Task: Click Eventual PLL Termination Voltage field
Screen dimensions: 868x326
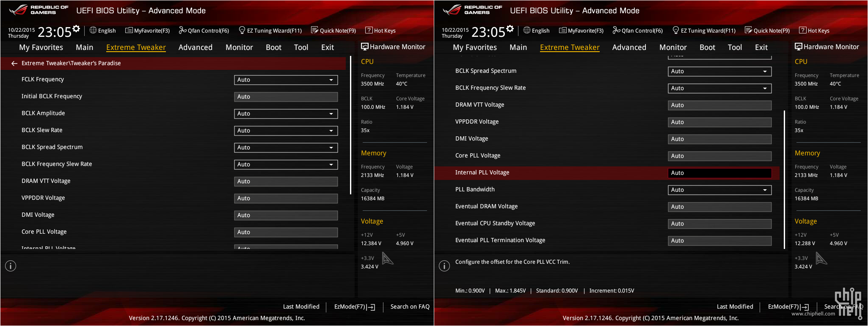Action: (720, 240)
